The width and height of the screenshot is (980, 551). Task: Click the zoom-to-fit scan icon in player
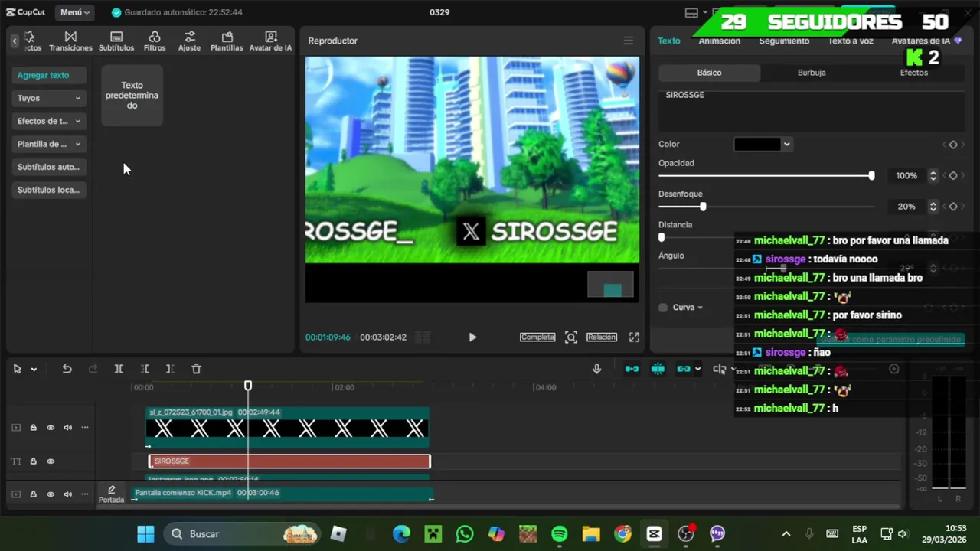coord(571,337)
